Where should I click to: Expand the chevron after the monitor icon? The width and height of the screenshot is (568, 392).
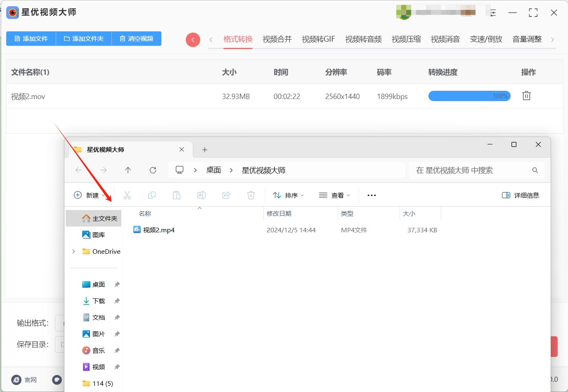pos(195,170)
